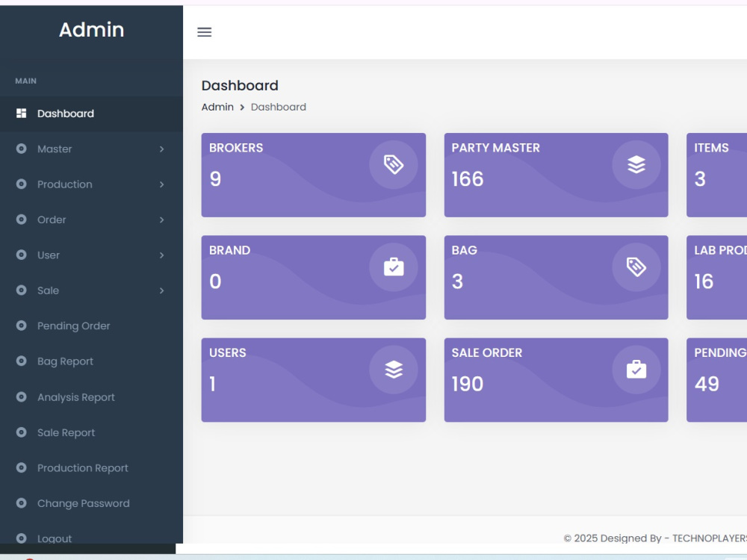The height and width of the screenshot is (560, 747).
Task: Click the circle icon beside Sale Report
Action: pos(22,432)
